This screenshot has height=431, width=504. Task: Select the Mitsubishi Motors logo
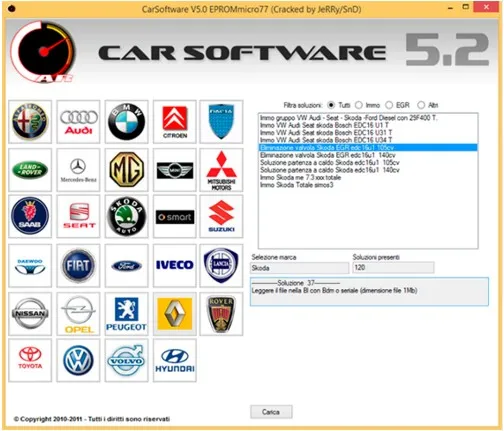coord(221,170)
